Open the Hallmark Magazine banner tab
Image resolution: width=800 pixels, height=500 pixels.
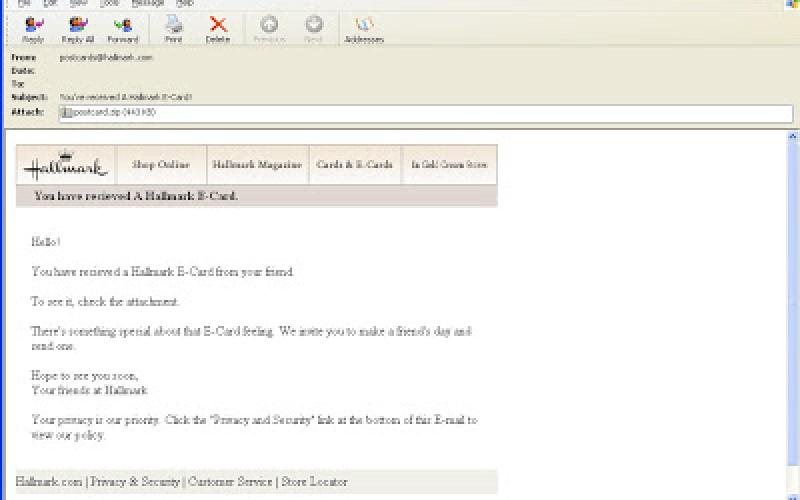(x=257, y=165)
